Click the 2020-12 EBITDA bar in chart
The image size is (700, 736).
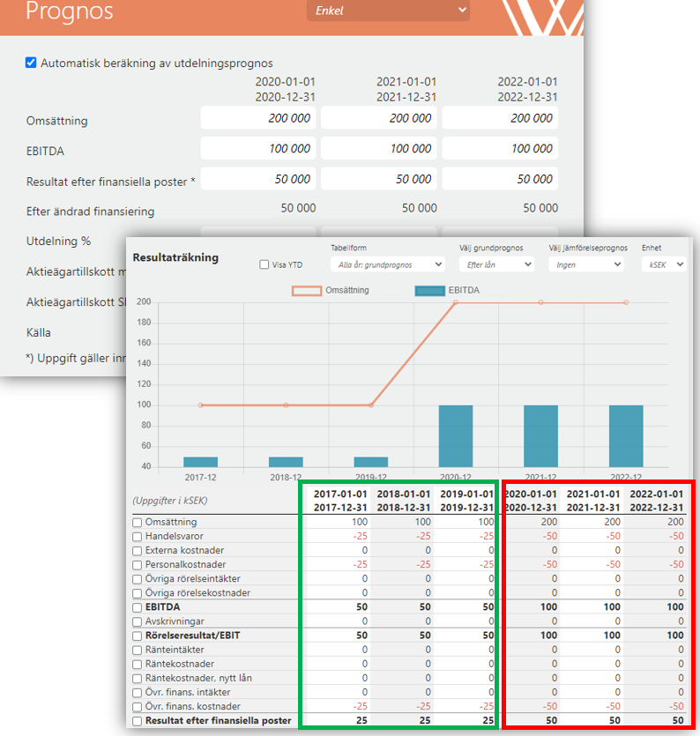pyautogui.click(x=456, y=436)
